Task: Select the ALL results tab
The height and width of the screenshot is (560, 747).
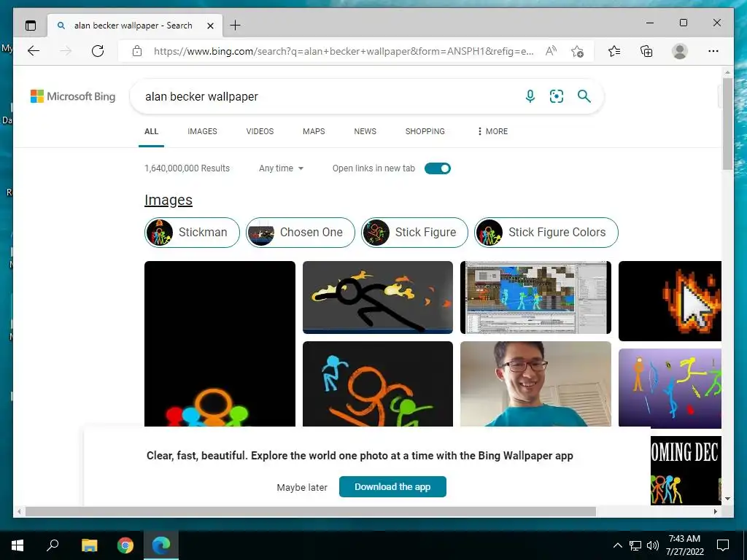Action: pos(152,131)
